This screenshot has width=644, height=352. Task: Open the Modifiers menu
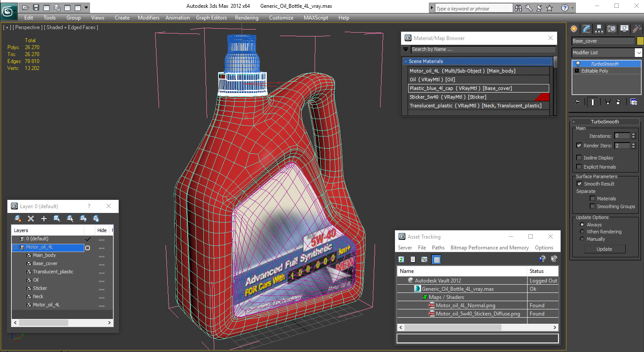pyautogui.click(x=149, y=18)
